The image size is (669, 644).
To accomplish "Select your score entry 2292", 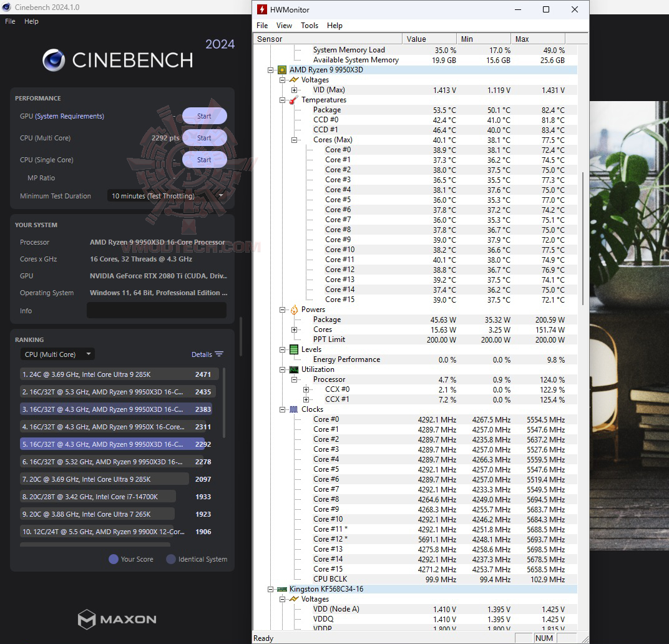I will 116,444.
